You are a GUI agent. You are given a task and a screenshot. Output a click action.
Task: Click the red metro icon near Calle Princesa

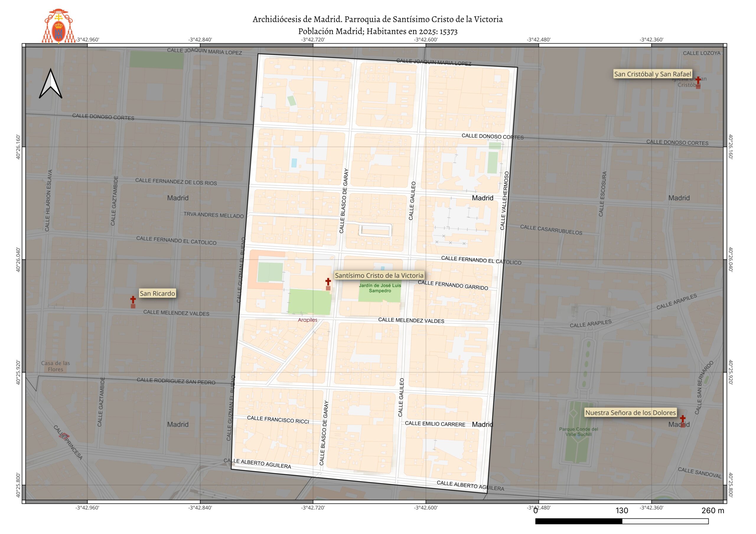click(x=64, y=436)
